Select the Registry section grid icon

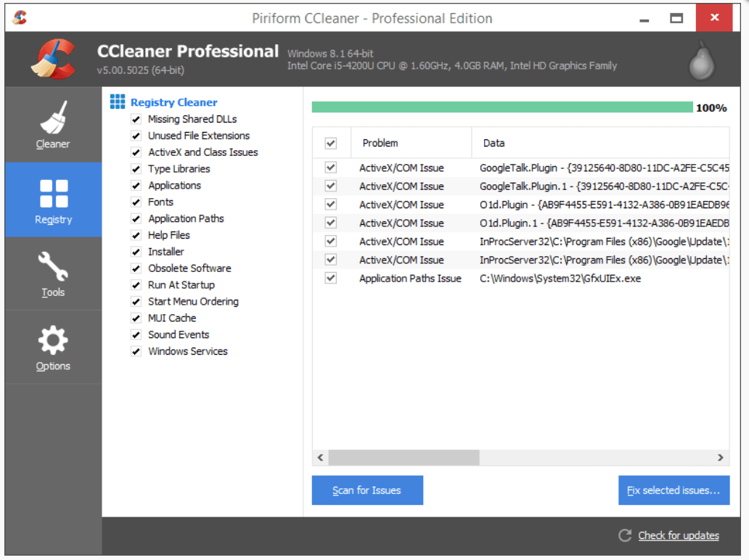point(54,194)
